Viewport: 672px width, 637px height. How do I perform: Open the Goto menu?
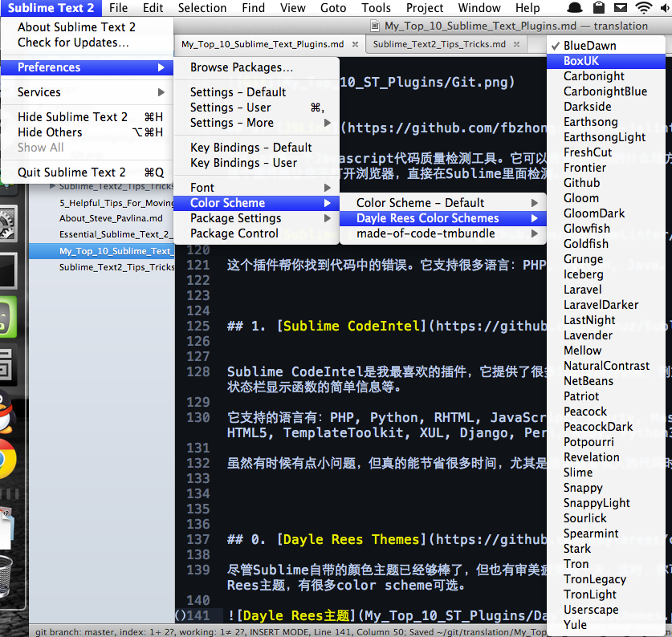pos(333,8)
